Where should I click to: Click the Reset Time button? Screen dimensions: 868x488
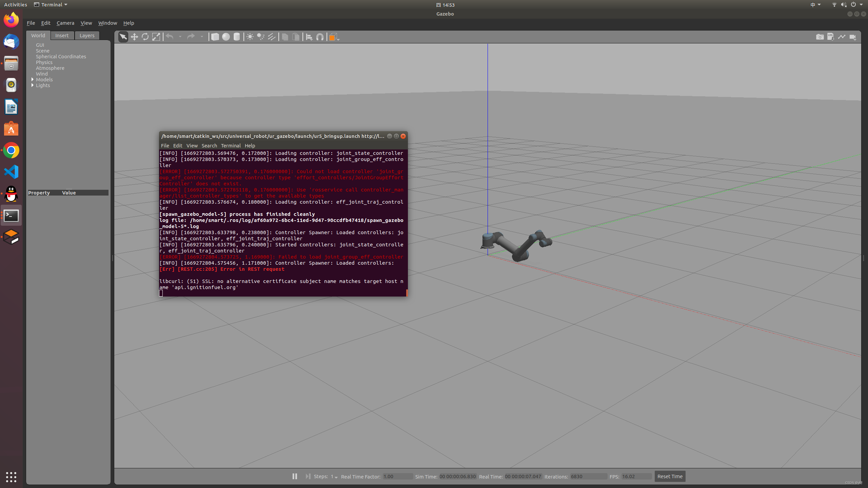(670, 476)
